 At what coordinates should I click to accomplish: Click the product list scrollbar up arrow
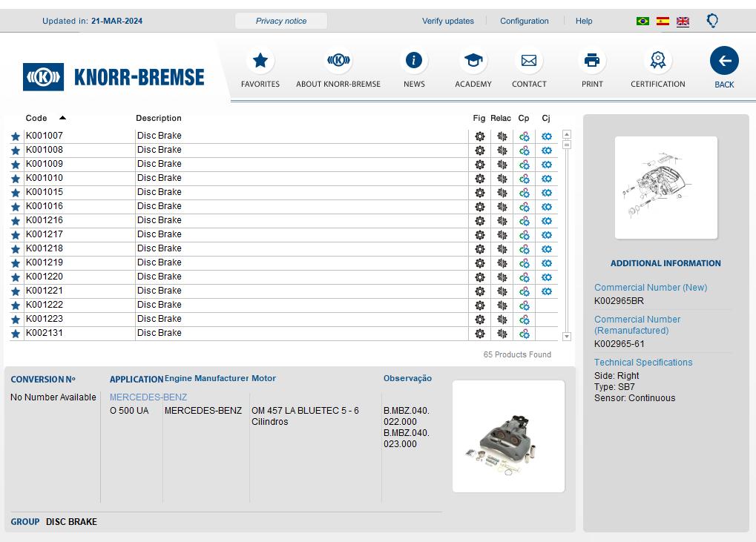[x=566, y=133]
